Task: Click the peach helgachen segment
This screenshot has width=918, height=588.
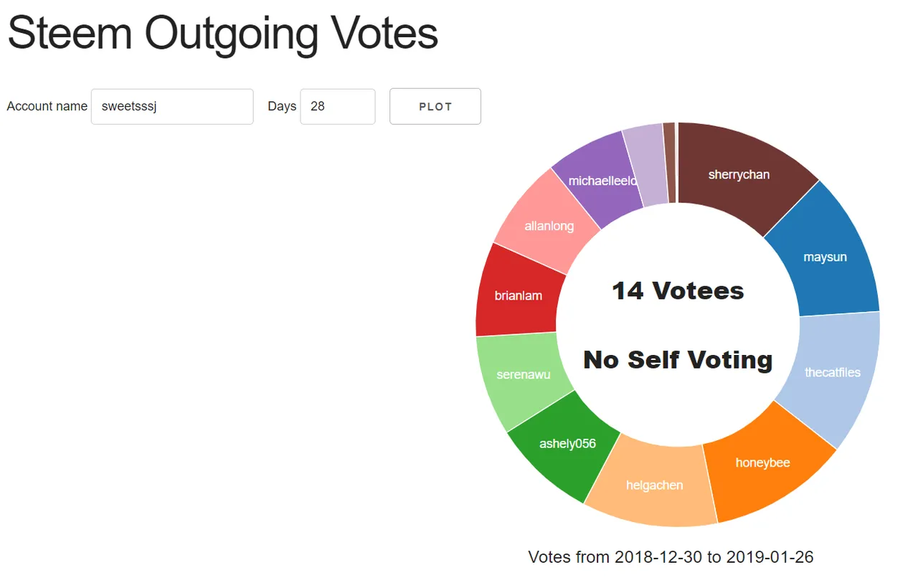Action: point(654,485)
